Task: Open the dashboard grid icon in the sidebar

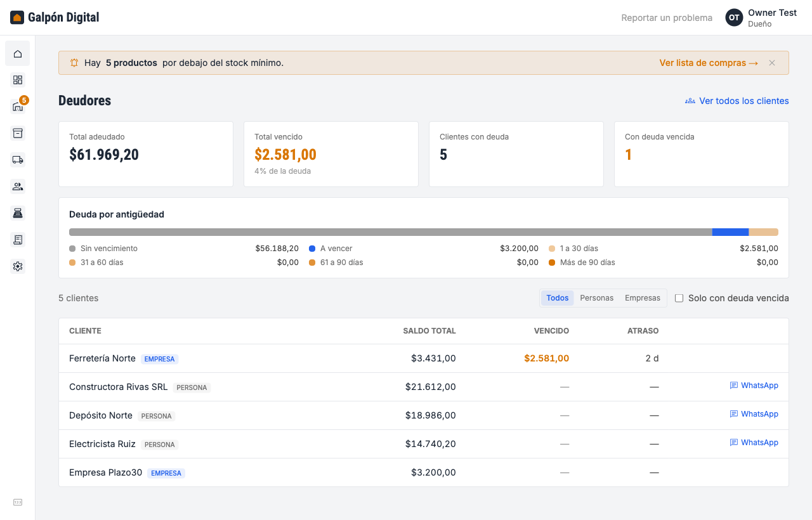Action: (18, 80)
